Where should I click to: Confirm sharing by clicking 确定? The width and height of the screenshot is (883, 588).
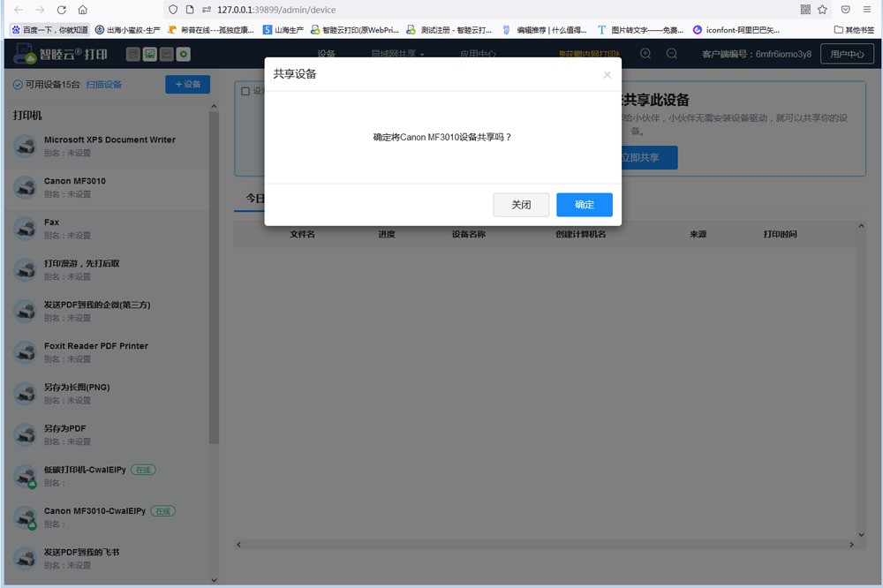point(584,204)
